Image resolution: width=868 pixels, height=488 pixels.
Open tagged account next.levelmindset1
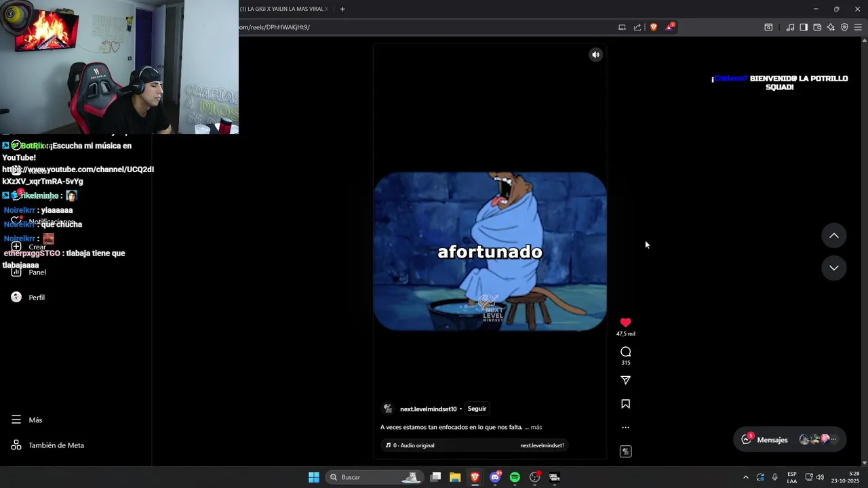coord(542,445)
